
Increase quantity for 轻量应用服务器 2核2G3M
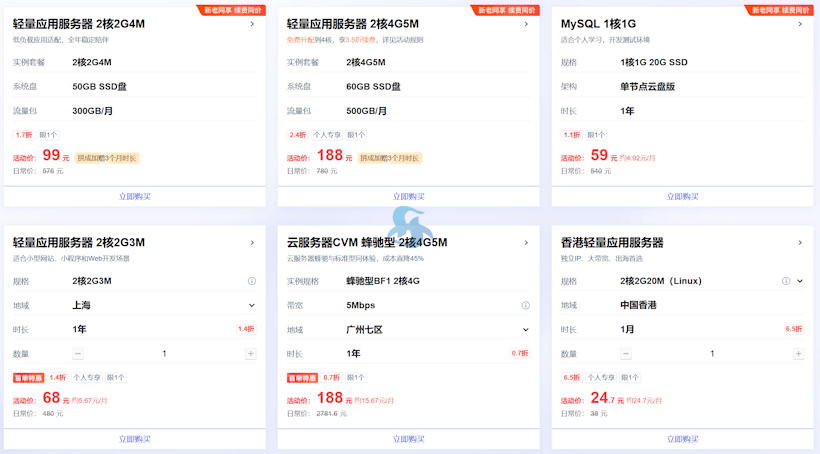(x=251, y=354)
